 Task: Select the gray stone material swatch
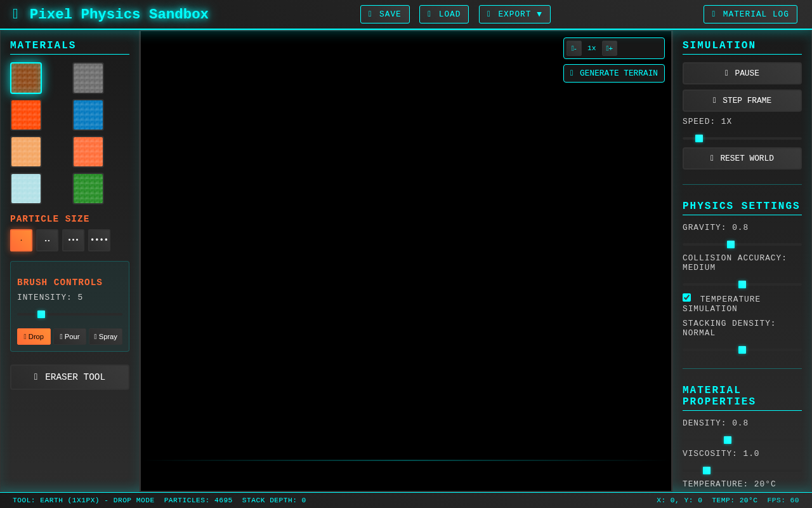pyautogui.click(x=88, y=78)
